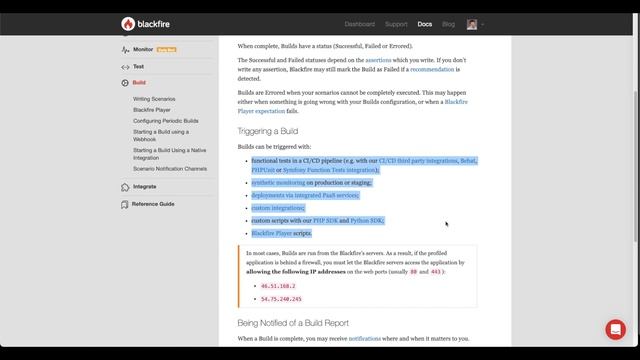The height and width of the screenshot is (360, 640).
Task: Open the Reference Guide section
Action: point(153,204)
